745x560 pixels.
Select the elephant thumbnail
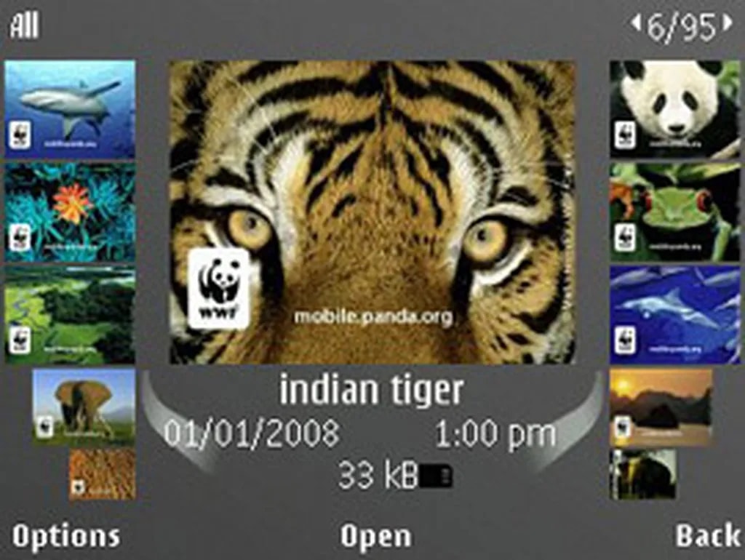(84, 407)
